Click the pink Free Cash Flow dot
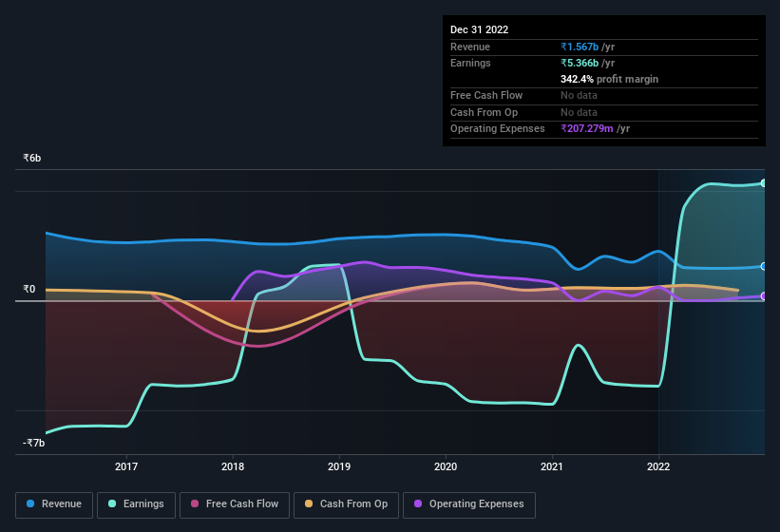The height and width of the screenshot is (532, 780). [x=195, y=503]
